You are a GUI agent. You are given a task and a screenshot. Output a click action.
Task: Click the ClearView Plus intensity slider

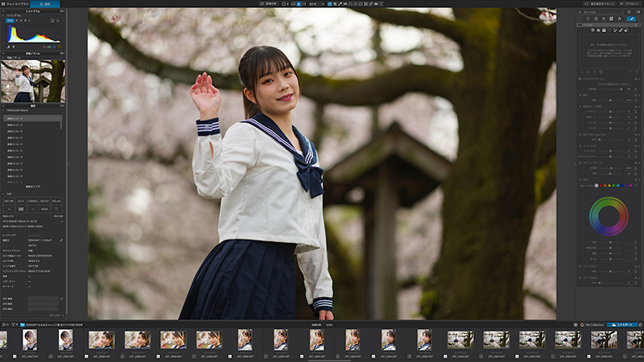click(609, 139)
